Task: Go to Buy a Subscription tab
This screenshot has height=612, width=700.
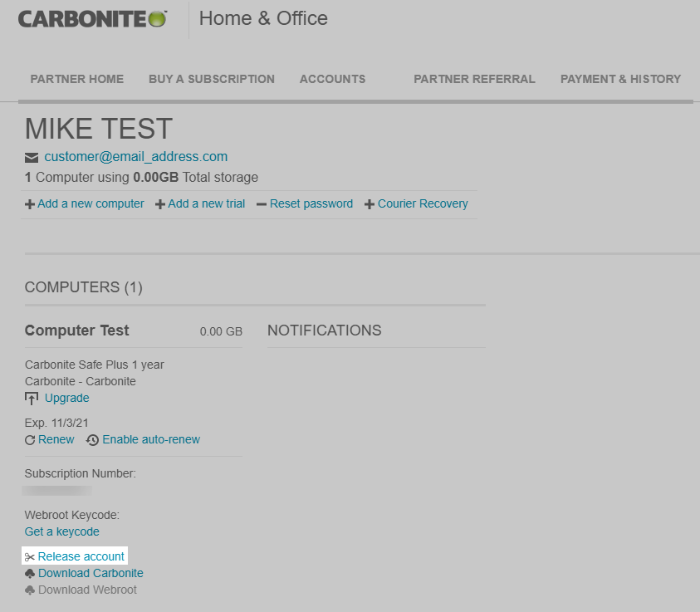Action: [212, 79]
